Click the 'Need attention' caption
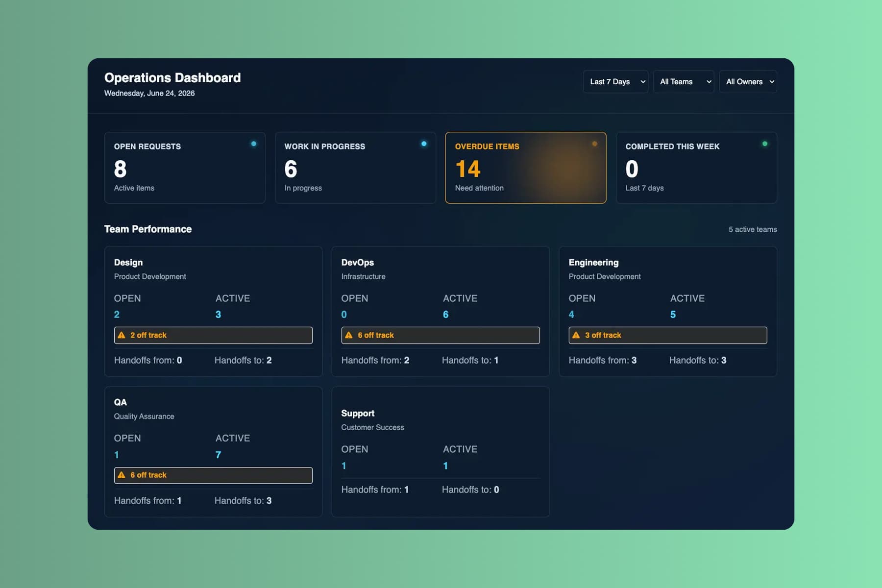The height and width of the screenshot is (588, 882). [479, 188]
